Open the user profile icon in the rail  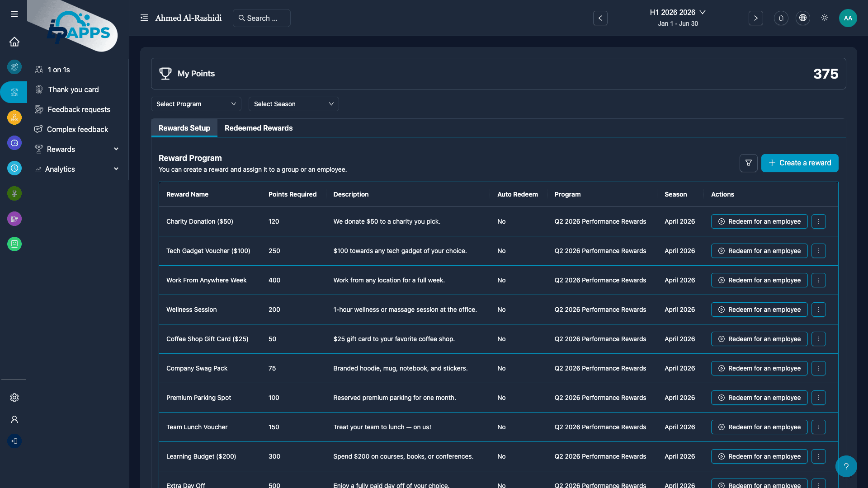(x=14, y=419)
